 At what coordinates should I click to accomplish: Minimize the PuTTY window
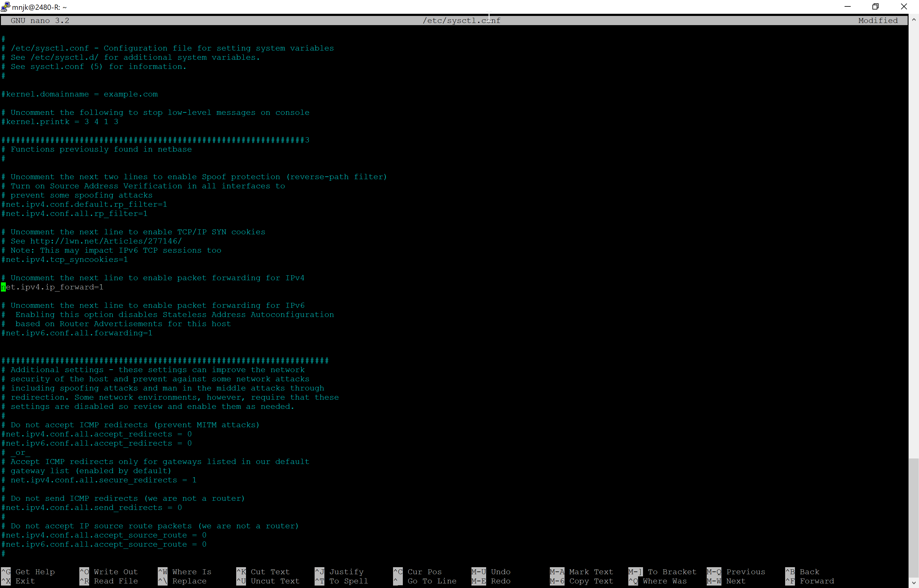(848, 7)
